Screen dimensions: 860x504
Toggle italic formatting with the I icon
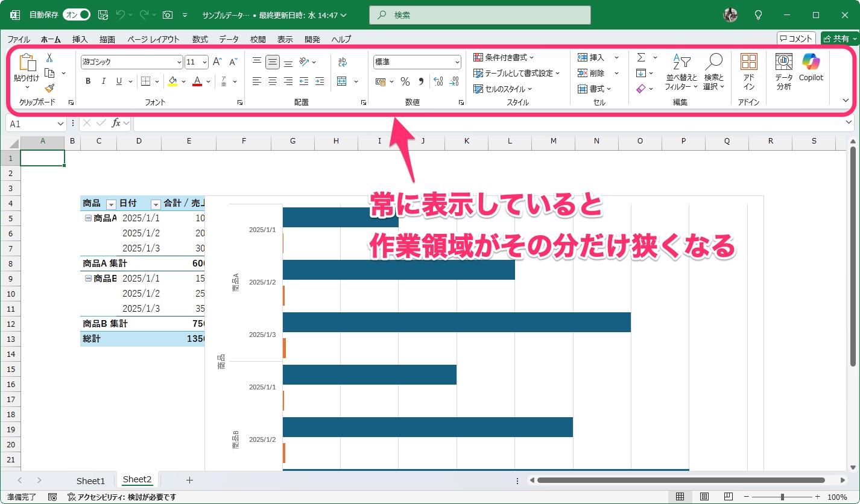[103, 81]
